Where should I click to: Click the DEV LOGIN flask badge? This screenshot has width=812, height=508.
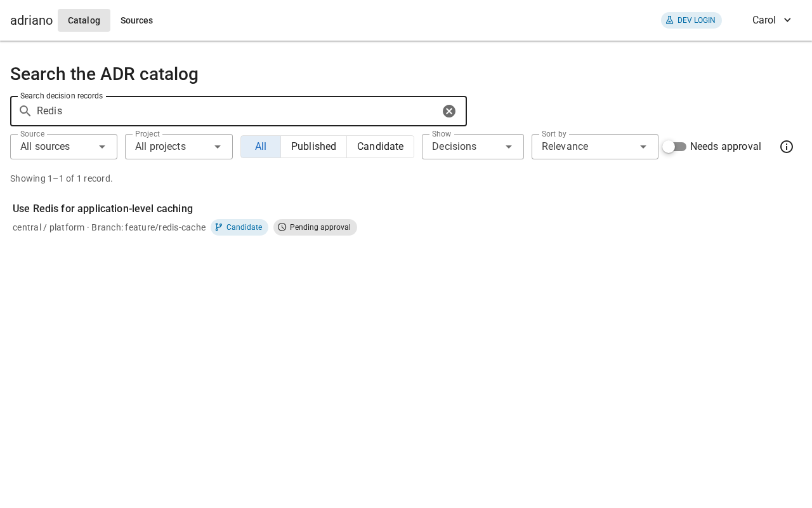point(691,20)
